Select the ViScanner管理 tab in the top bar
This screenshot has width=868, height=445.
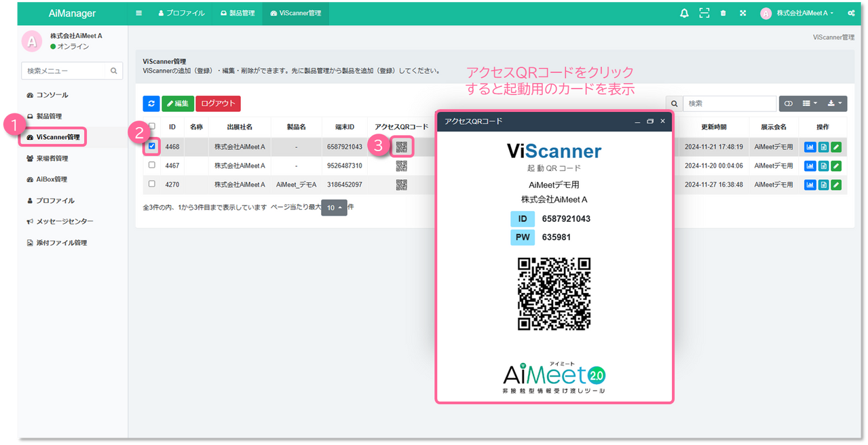(x=296, y=13)
